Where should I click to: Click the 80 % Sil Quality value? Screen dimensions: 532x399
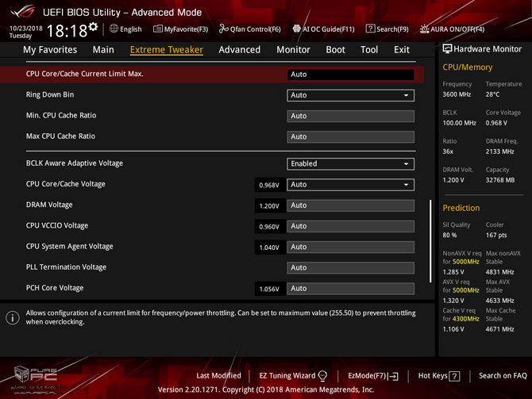pyautogui.click(x=449, y=235)
